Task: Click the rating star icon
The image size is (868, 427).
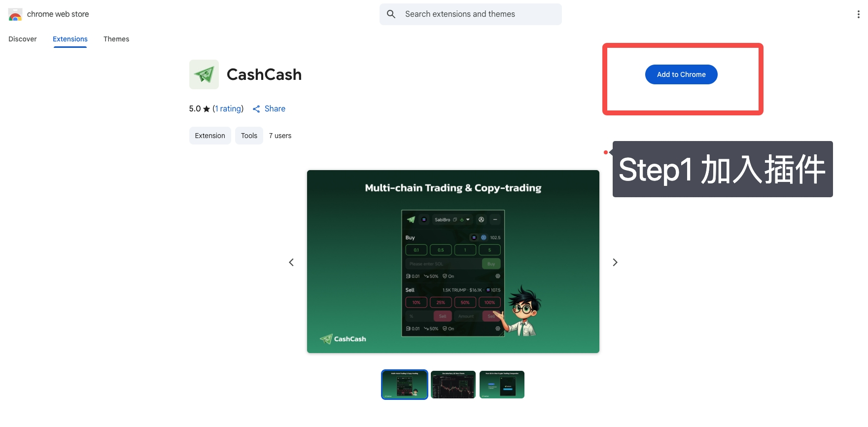Action: click(x=207, y=109)
